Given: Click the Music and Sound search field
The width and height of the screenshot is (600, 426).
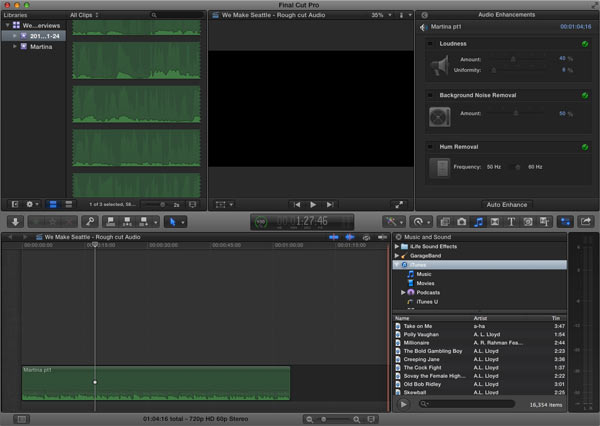Looking at the screenshot, I should pyautogui.click(x=466, y=404).
